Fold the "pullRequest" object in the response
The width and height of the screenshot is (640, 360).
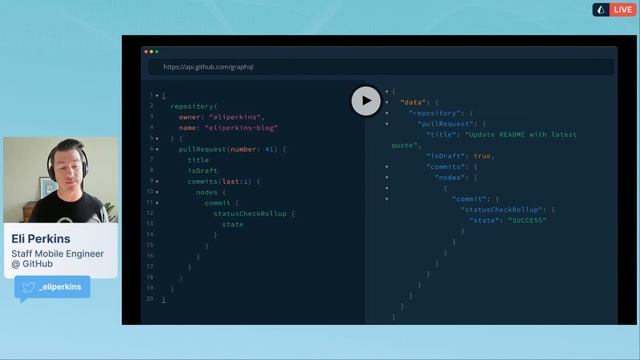(x=387, y=124)
